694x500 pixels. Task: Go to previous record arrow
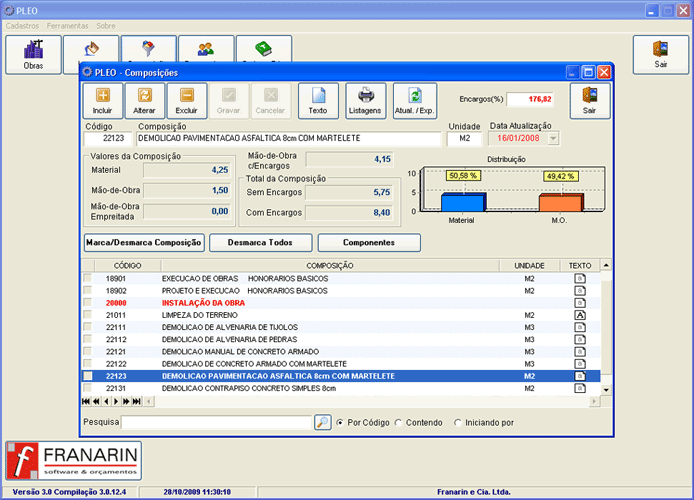[x=106, y=401]
